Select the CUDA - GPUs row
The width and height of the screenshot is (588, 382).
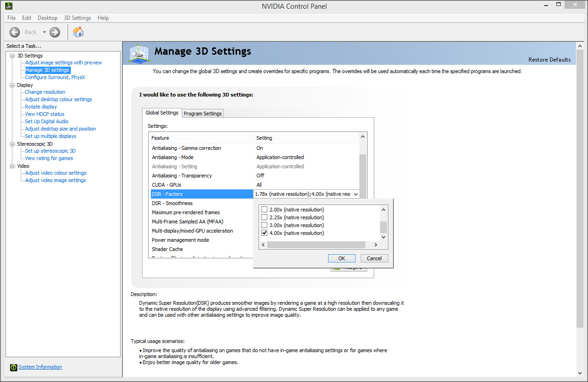point(255,185)
